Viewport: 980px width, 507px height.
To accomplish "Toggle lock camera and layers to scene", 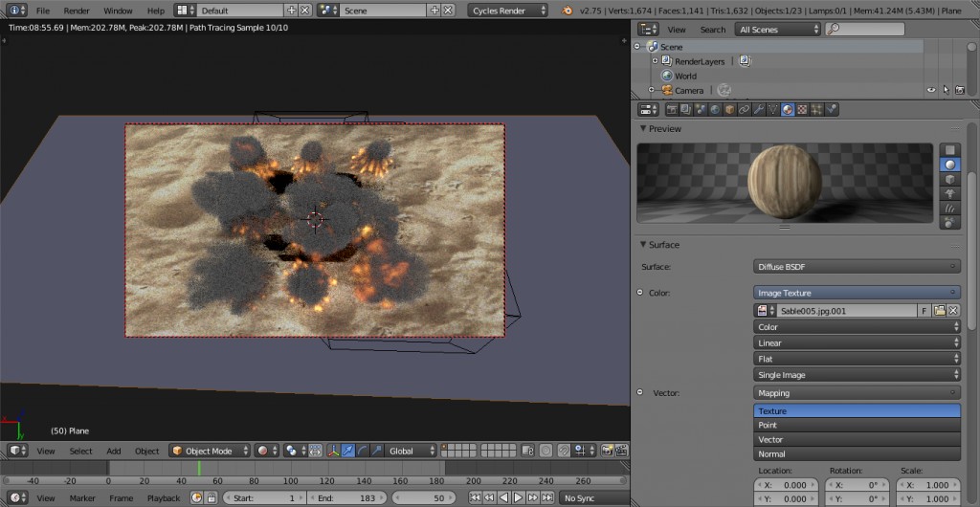I will tap(528, 451).
